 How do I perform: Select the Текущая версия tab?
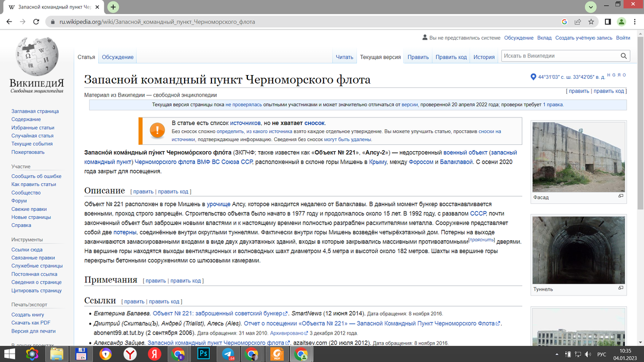(x=380, y=57)
